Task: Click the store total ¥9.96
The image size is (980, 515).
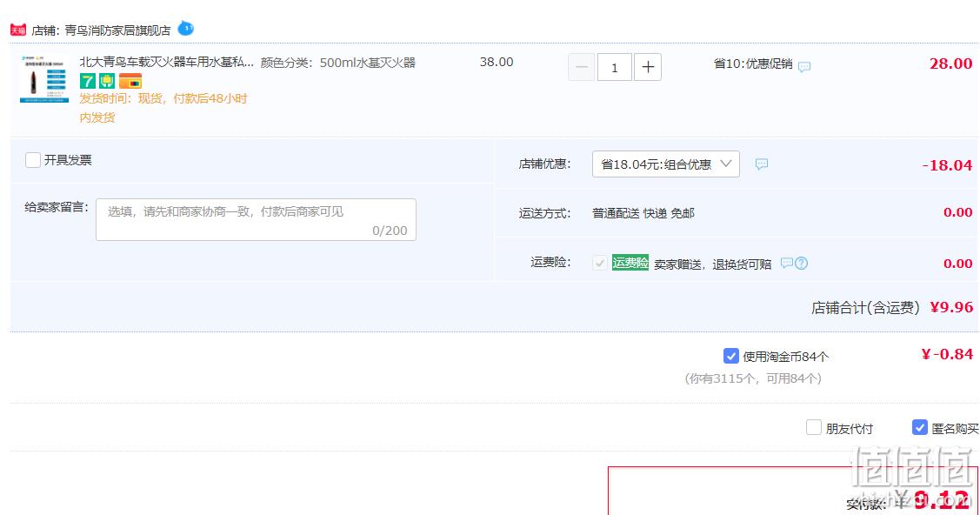Action: [x=951, y=307]
